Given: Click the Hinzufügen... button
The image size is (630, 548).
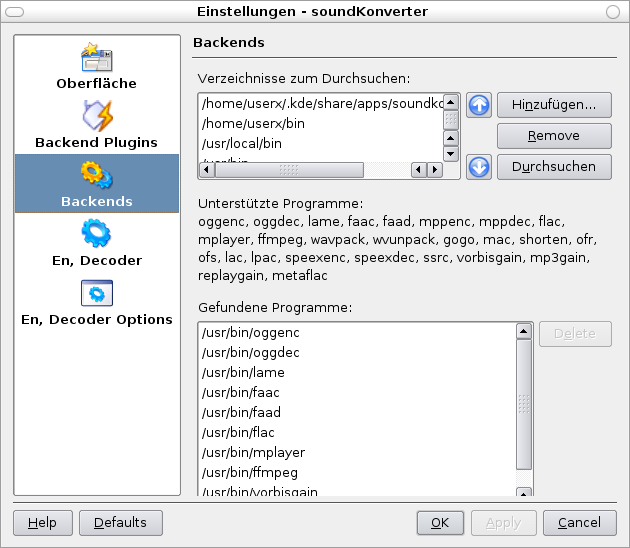Looking at the screenshot, I should (x=554, y=105).
